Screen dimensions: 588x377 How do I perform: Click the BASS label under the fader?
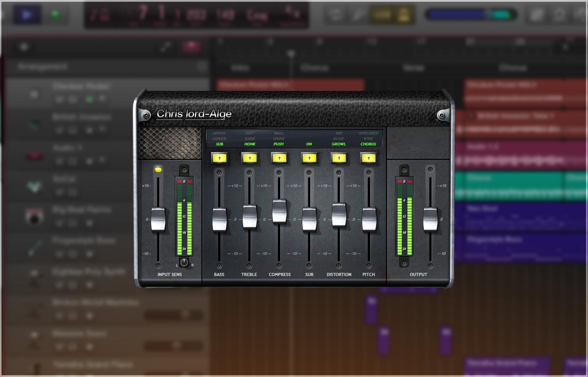point(219,274)
